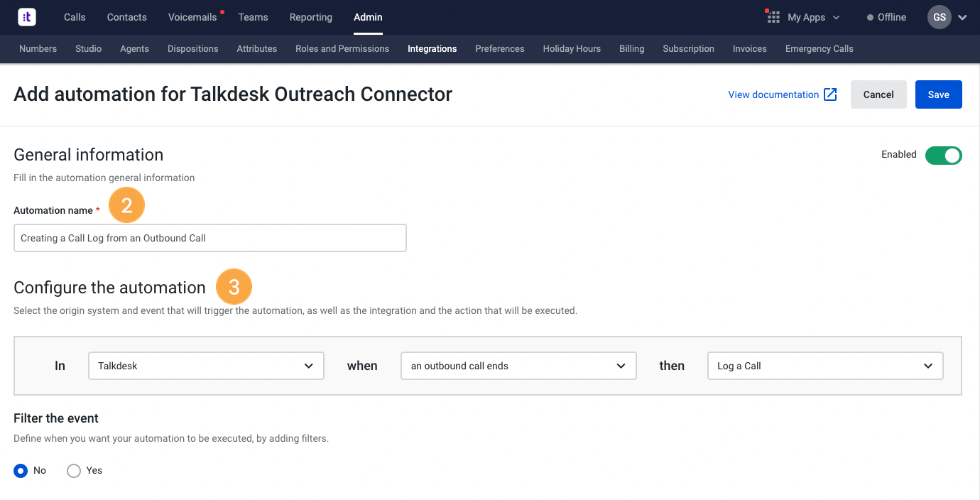Click the external link icon beside View documentation
The height and width of the screenshot is (500, 980).
(830, 94)
